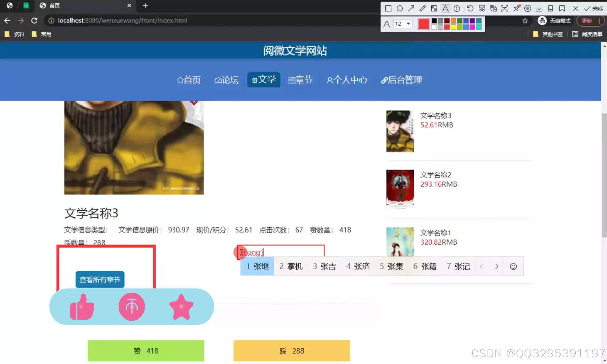Bookmark this page with star icon
This screenshot has height=364, width=607.
525,21
